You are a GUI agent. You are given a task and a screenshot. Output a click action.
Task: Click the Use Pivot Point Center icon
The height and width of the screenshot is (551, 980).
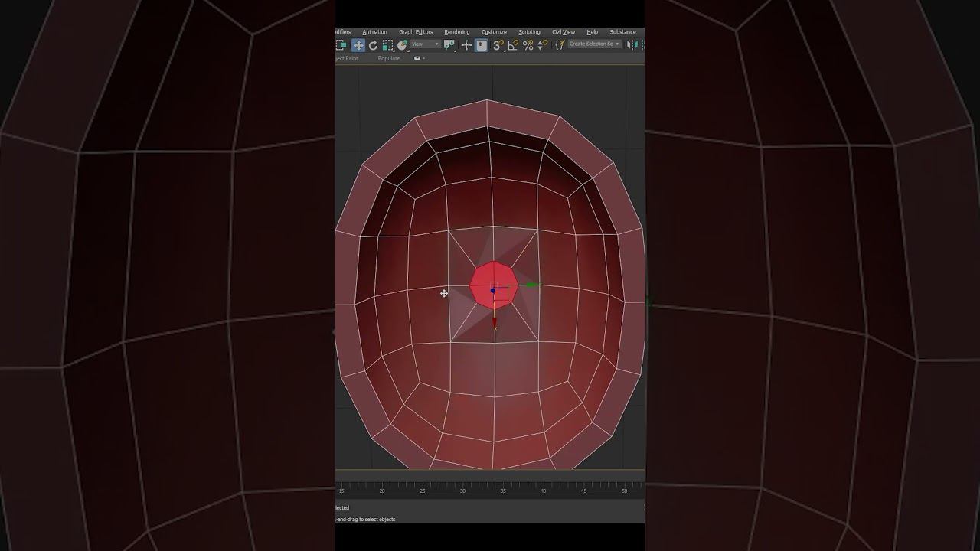tap(449, 45)
